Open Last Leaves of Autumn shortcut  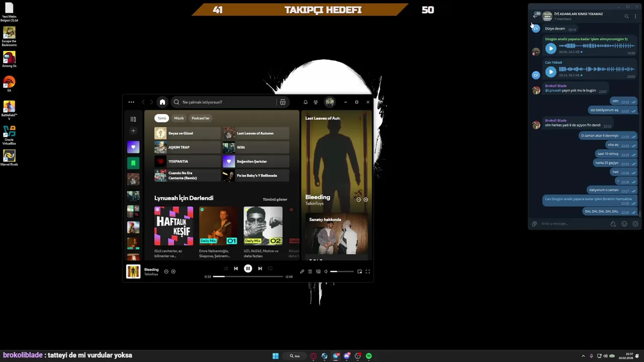(x=256, y=133)
